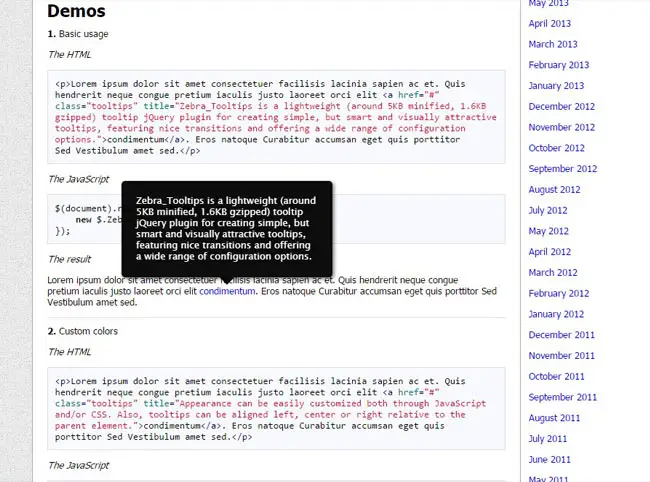Go to September 2011 archive

[x=563, y=397]
